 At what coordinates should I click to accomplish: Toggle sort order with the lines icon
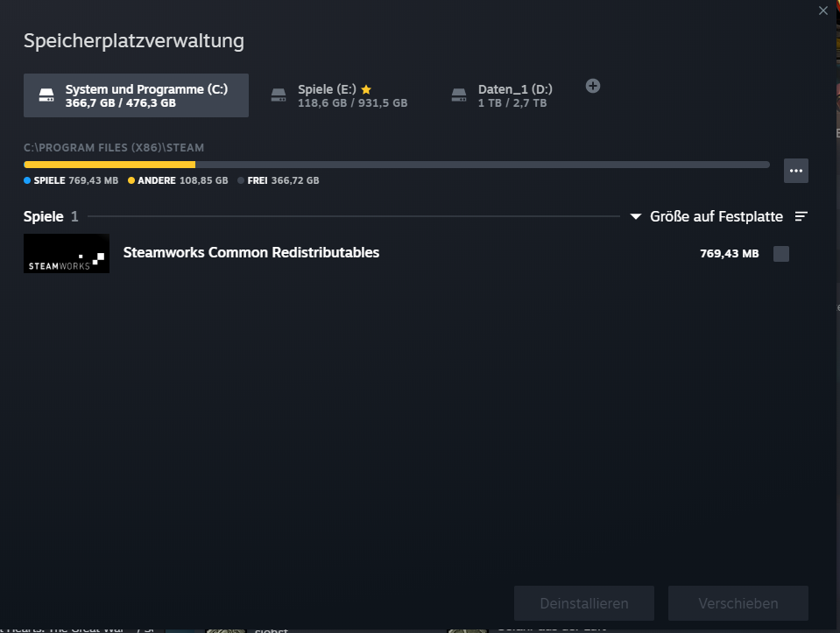point(801,216)
